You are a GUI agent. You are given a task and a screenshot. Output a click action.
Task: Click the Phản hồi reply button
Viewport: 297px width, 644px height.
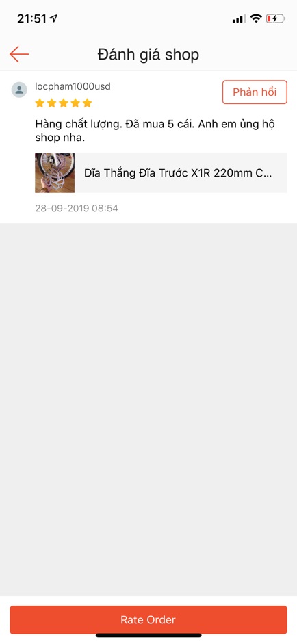coord(255,92)
